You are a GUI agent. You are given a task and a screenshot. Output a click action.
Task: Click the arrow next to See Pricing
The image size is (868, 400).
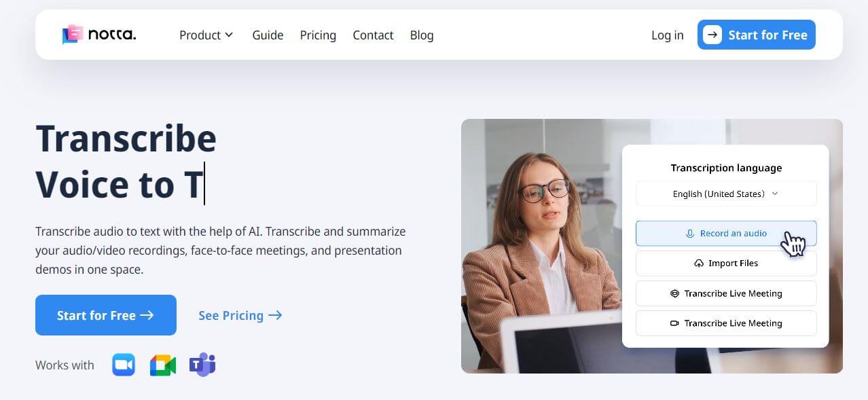point(275,315)
